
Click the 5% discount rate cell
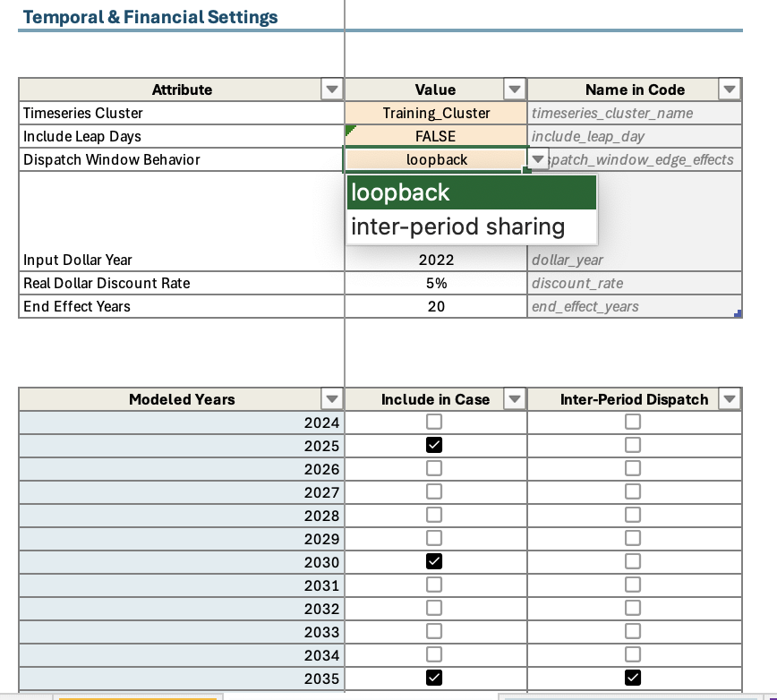435,283
